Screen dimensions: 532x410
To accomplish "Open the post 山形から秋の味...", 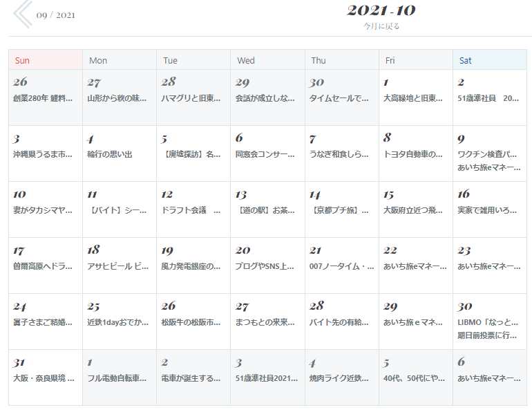I will 117,98.
